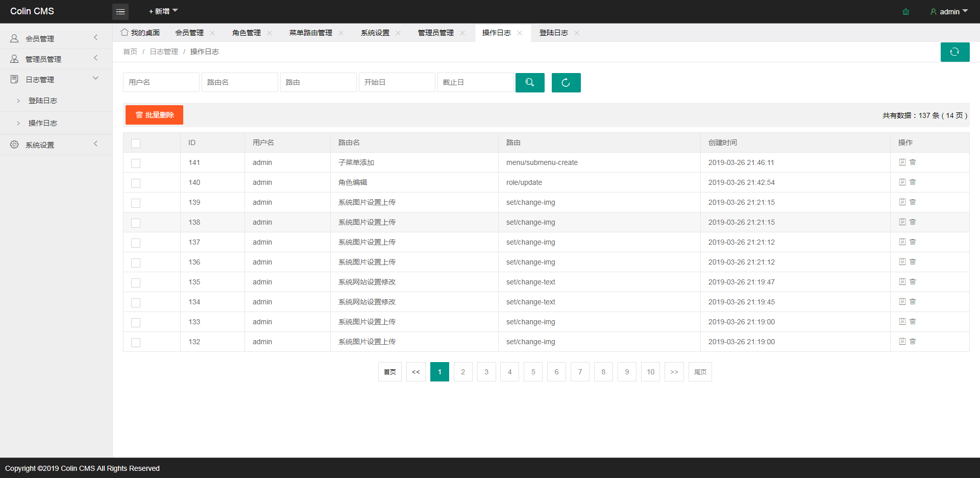
Task: Click the Colin CMS logo text
Action: click(32, 11)
